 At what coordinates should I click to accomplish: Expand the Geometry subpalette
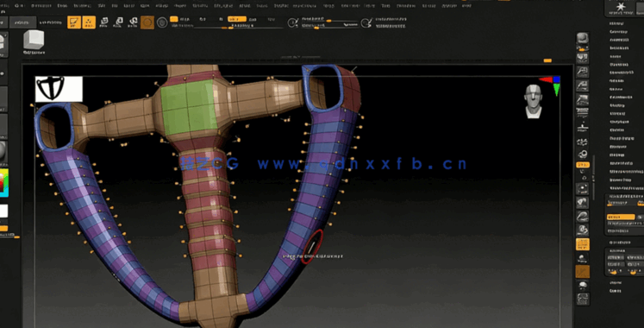click(x=618, y=32)
